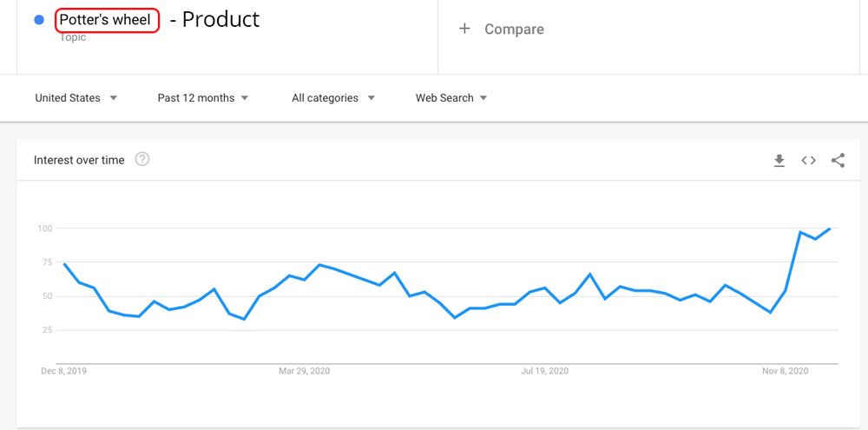Click the blue dot beside Potter's wheel
Image resolution: width=868 pixels, height=430 pixels.
[x=39, y=20]
